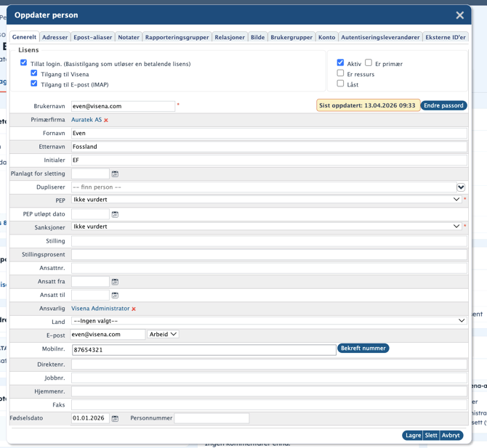Save with the Lagre button
The height and width of the screenshot is (448, 487).
click(413, 435)
